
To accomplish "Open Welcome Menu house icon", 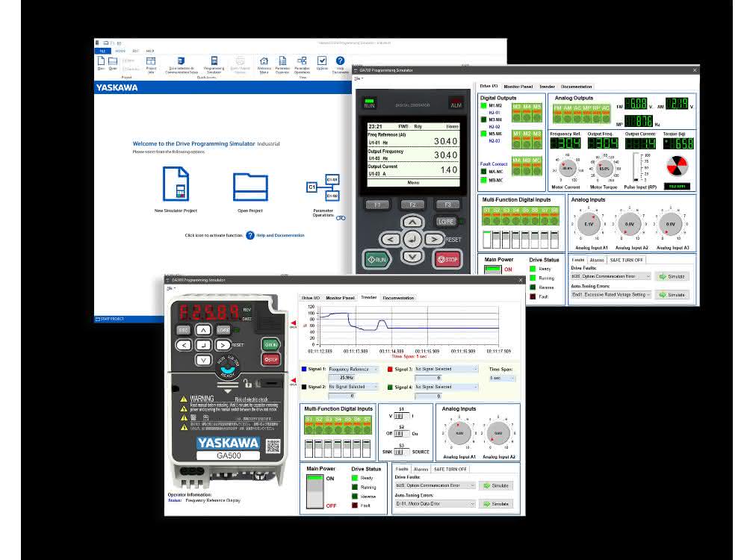I will [264, 65].
